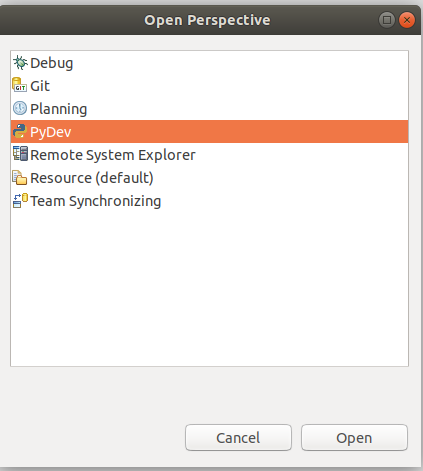Click the PyDev Python logo icon
Screen dimensions: 423x471
pos(20,131)
